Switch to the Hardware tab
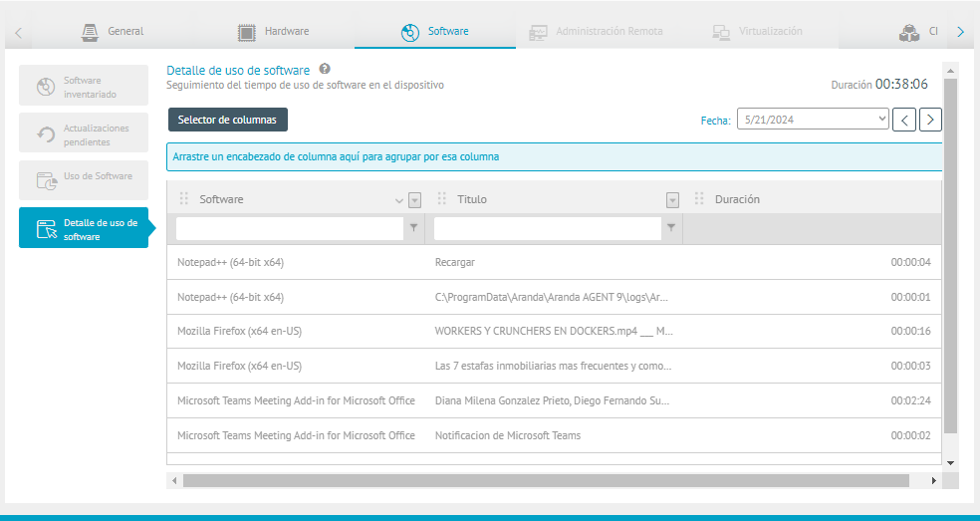980x521 pixels. click(274, 32)
